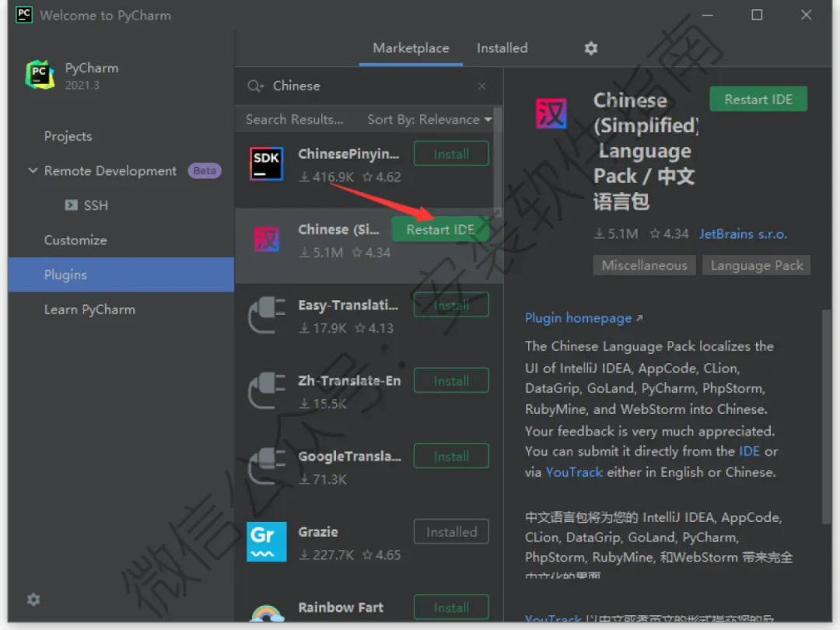The image size is (840, 630).
Task: Select Plugins in the sidebar
Action: pos(121,275)
